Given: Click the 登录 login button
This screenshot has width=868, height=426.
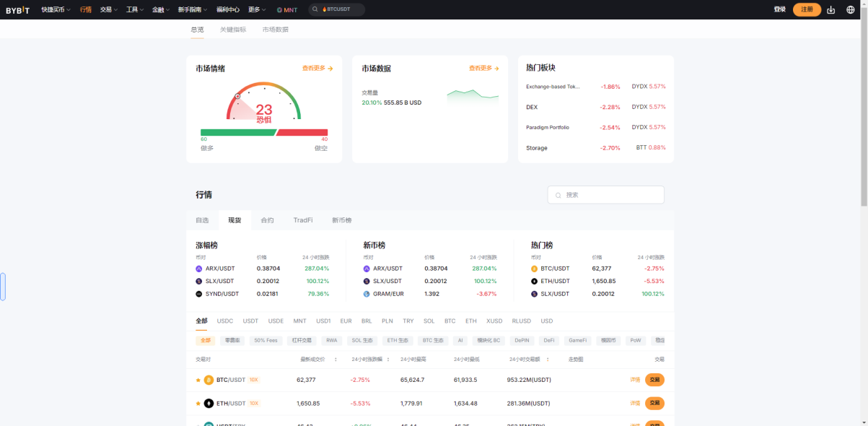Looking at the screenshot, I should coord(779,9).
